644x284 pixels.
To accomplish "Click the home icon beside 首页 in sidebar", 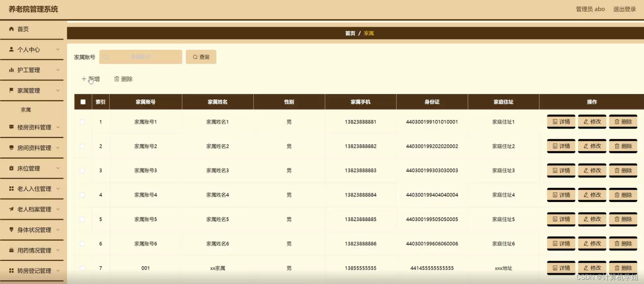I will [11, 29].
